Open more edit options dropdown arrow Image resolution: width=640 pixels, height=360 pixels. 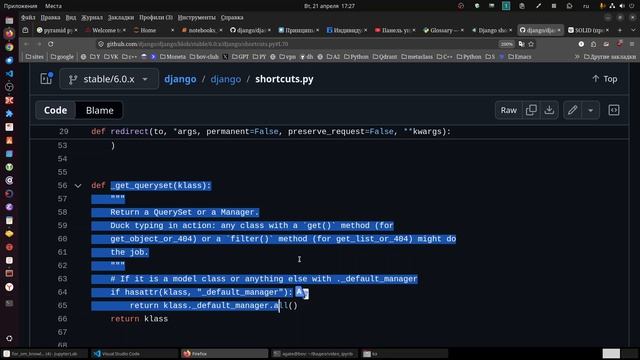coord(590,110)
